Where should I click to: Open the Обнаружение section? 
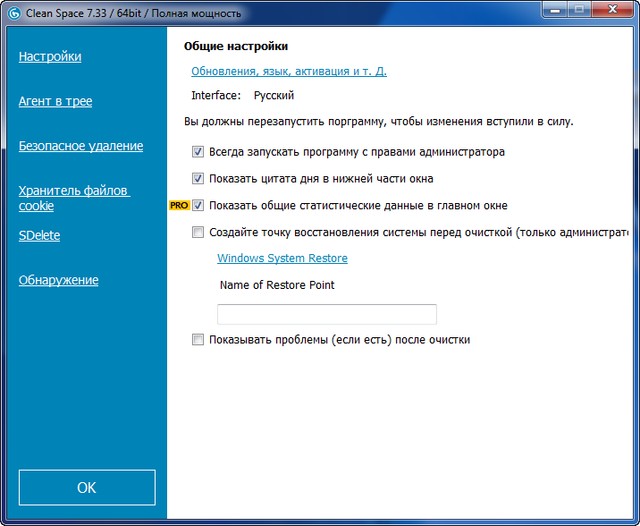point(58,280)
